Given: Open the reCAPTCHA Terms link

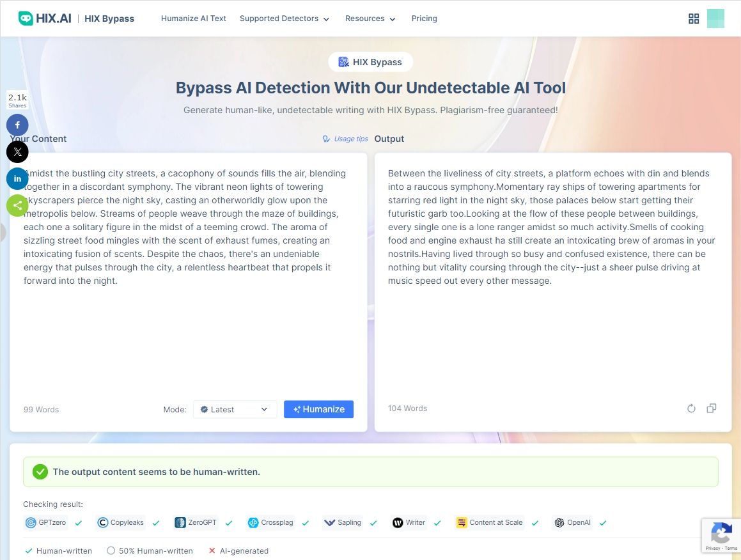Looking at the screenshot, I should coord(731,548).
